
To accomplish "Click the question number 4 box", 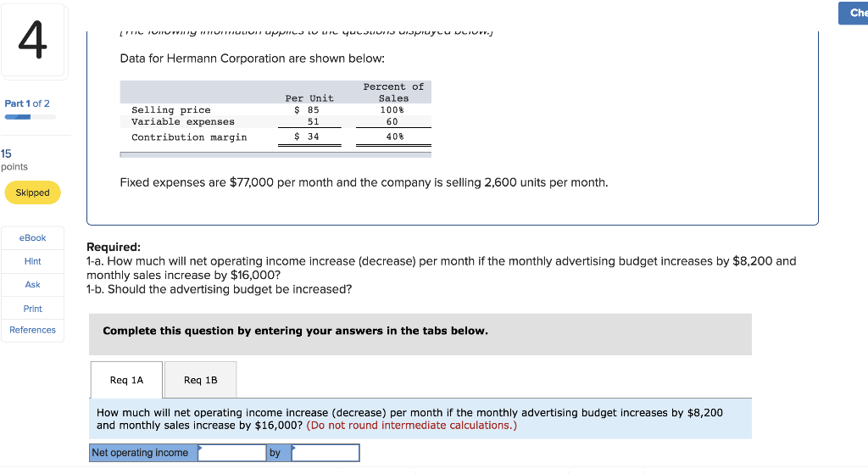I will point(33,40).
